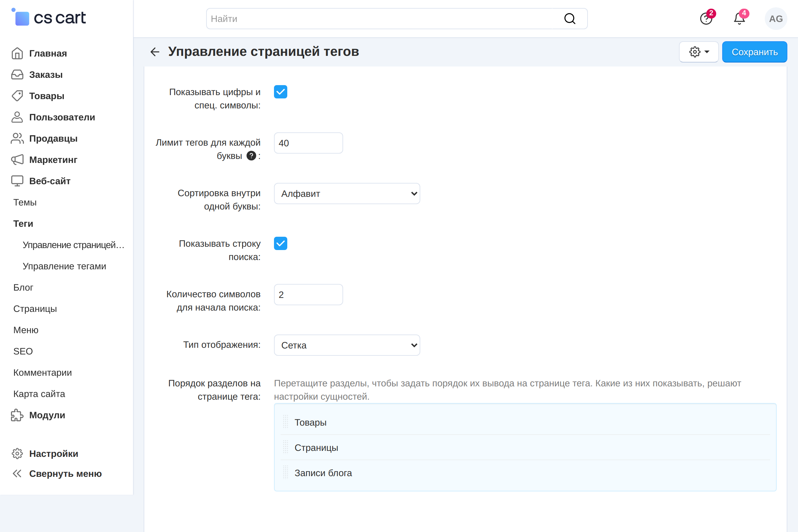Image resolution: width=798 pixels, height=532 pixels.
Task: Click the Веб-сайт monitor icon
Action: [x=17, y=181]
